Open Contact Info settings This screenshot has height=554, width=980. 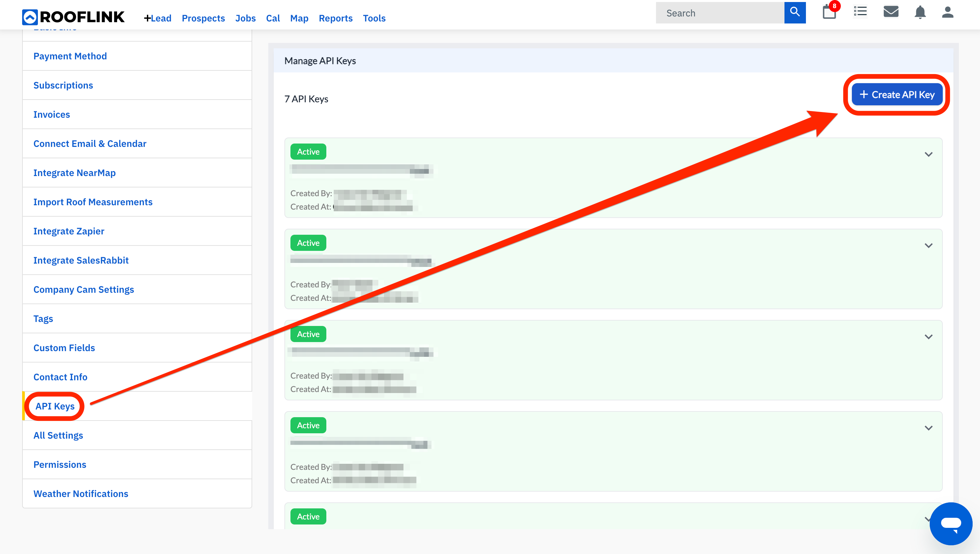pyautogui.click(x=137, y=377)
